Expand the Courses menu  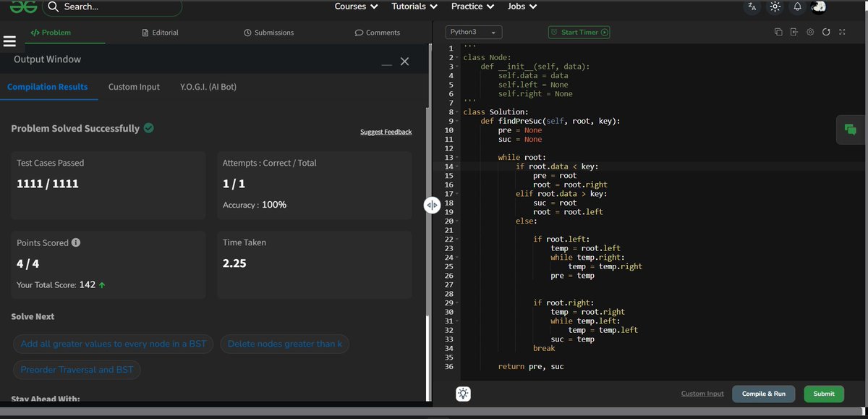(356, 7)
